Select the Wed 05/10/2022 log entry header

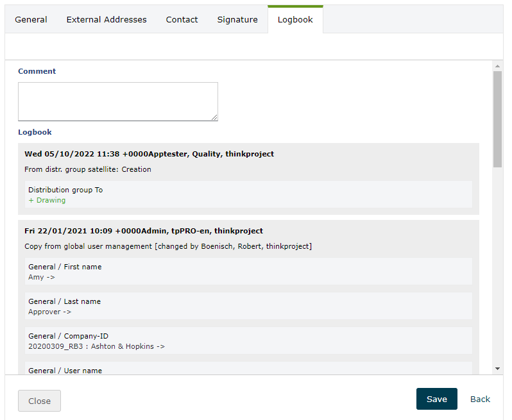click(149, 154)
